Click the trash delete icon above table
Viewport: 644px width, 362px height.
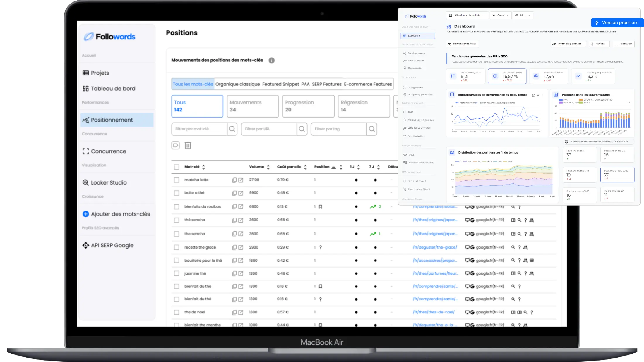coord(188,145)
